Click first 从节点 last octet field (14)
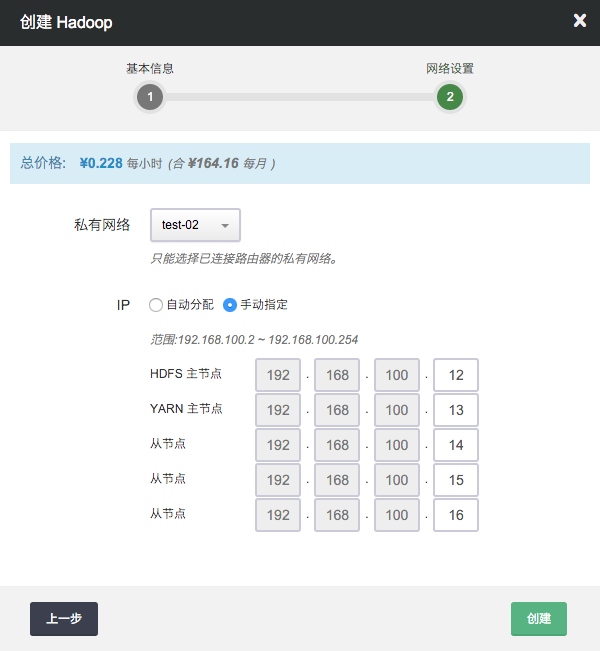The image size is (600, 651). tap(456, 445)
